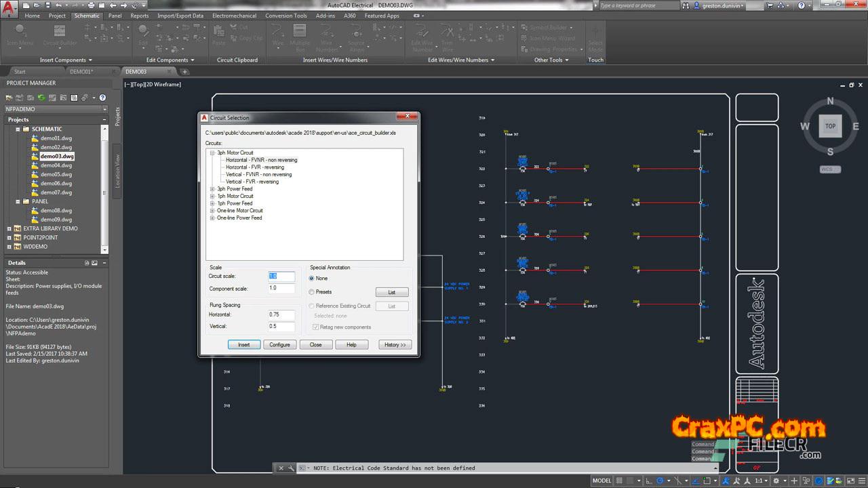Select the None special annotation radio button
The height and width of the screenshot is (488, 868).
(312, 279)
